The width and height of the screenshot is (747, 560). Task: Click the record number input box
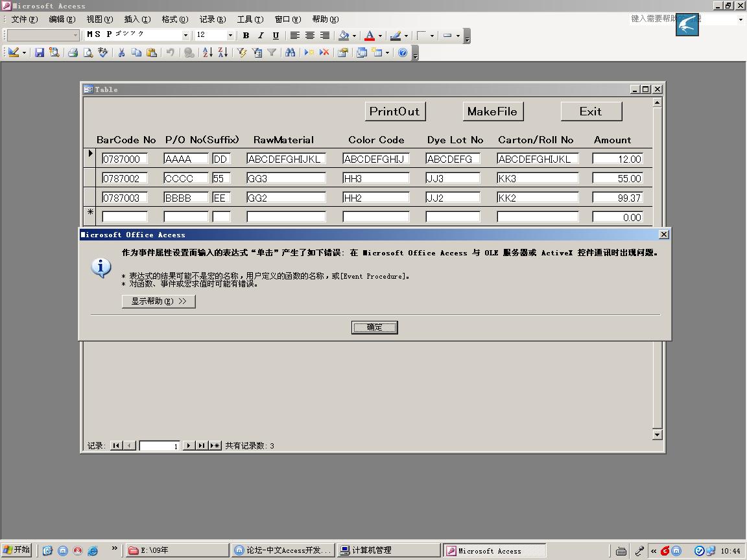coord(159,446)
